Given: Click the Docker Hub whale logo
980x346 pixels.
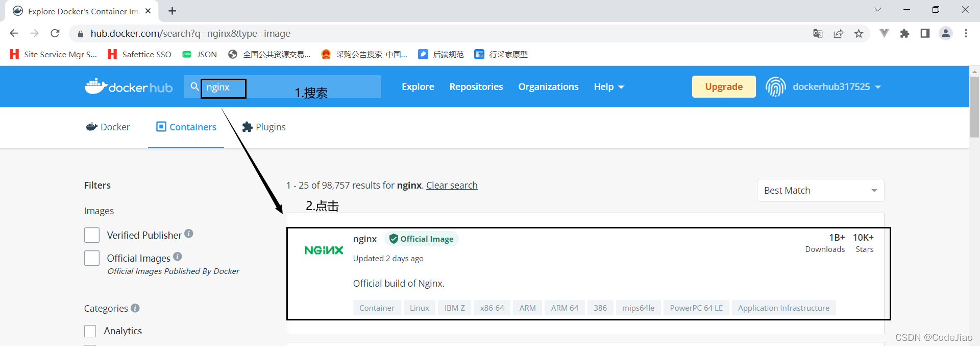Looking at the screenshot, I should tap(129, 87).
